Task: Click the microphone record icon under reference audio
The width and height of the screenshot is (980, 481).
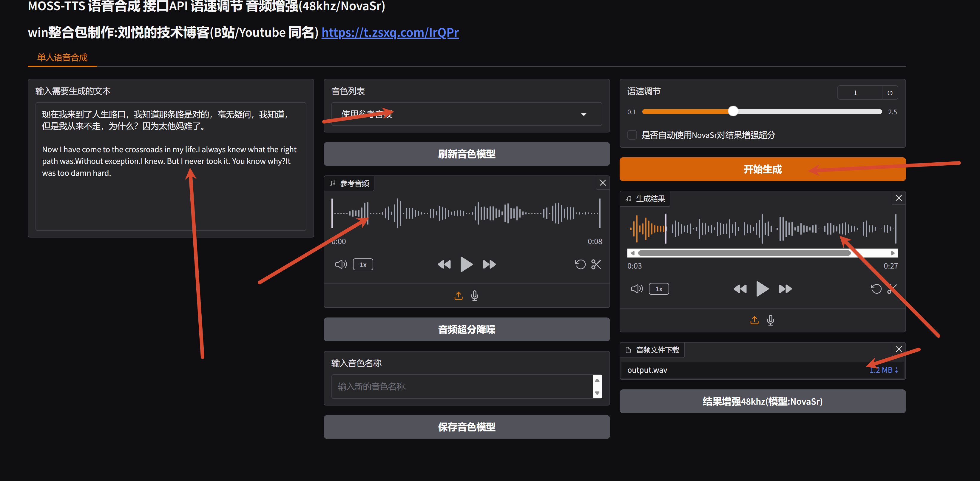Action: pos(474,296)
